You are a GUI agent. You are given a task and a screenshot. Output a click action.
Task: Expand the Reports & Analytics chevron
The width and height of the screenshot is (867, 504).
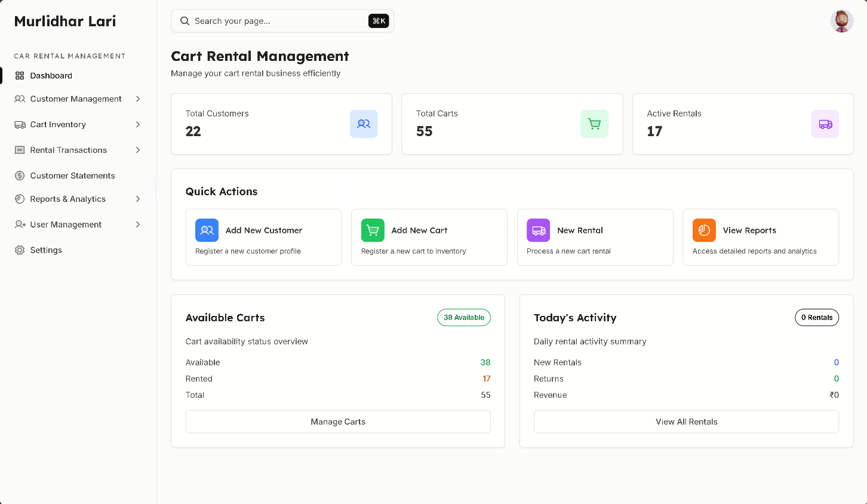tap(138, 199)
